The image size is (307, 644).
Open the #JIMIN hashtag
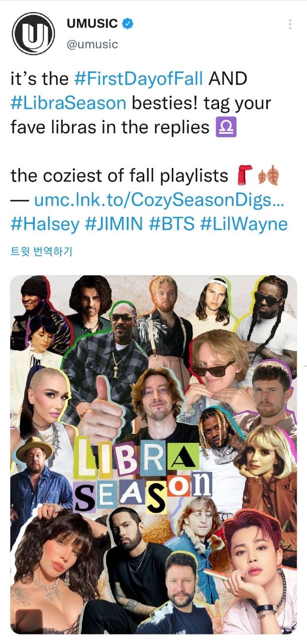click(114, 224)
